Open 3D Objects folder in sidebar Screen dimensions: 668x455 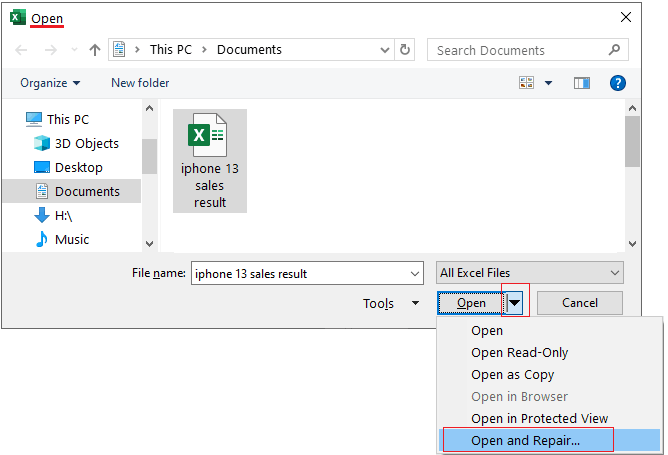click(x=86, y=143)
